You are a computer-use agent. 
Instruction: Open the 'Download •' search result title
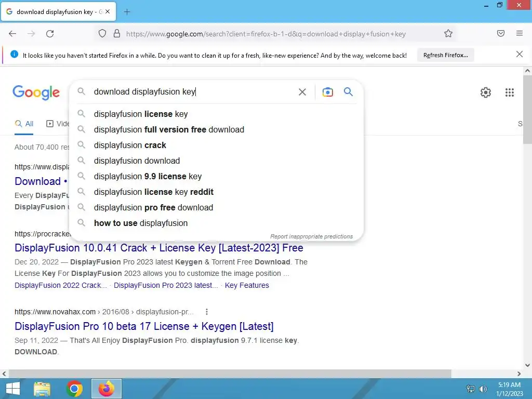pos(41,181)
